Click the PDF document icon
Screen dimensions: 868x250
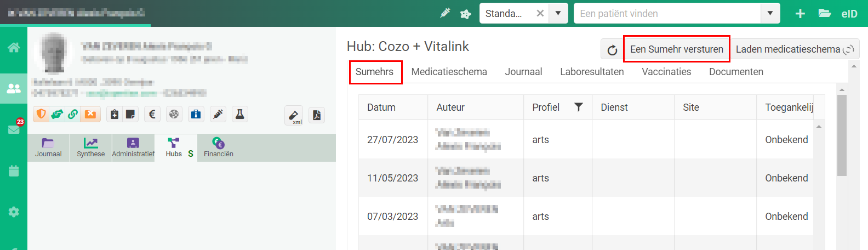click(317, 115)
